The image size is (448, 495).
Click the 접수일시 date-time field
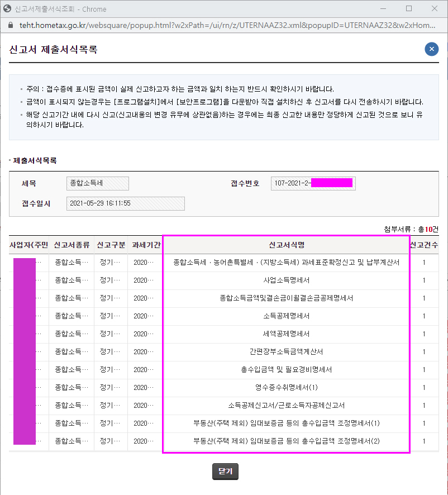tap(125, 203)
